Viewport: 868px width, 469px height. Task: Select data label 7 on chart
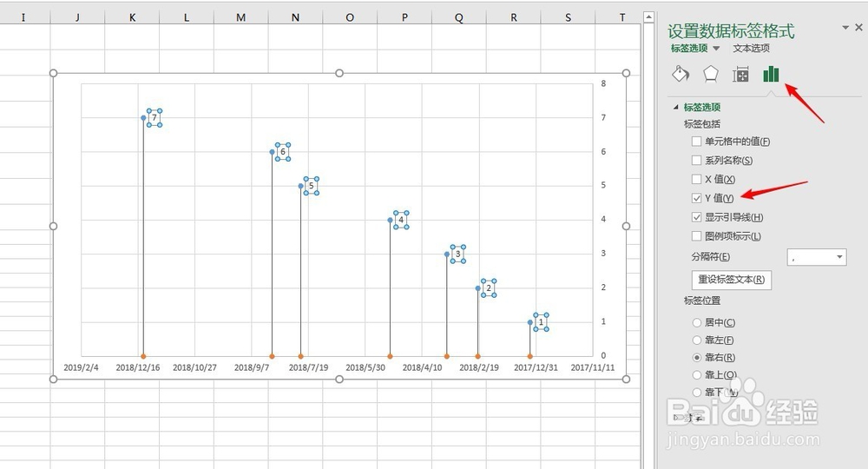155,118
